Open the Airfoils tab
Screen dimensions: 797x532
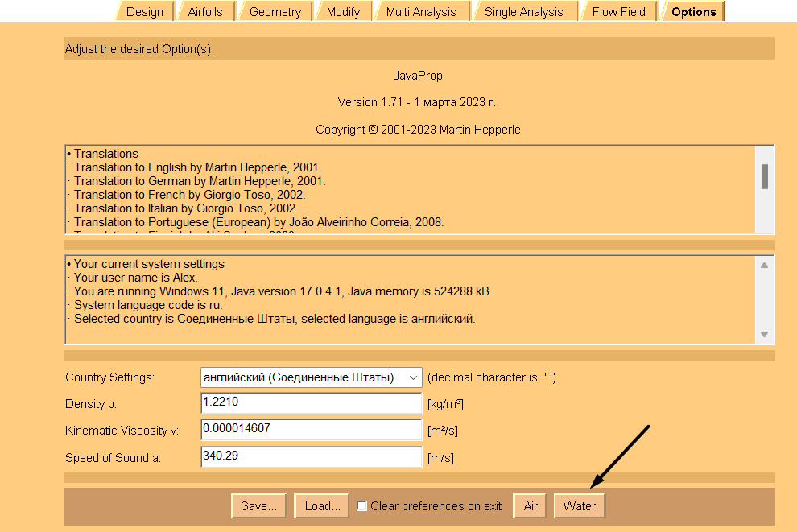click(205, 12)
